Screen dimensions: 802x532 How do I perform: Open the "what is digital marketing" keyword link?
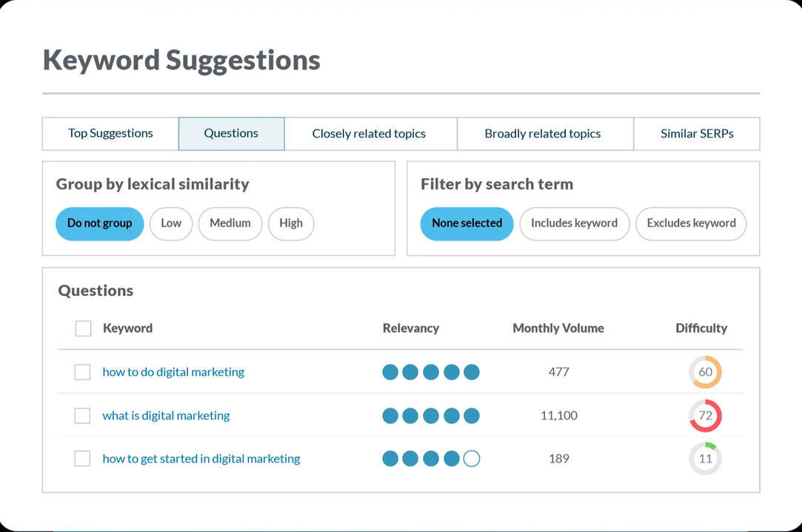pos(165,415)
